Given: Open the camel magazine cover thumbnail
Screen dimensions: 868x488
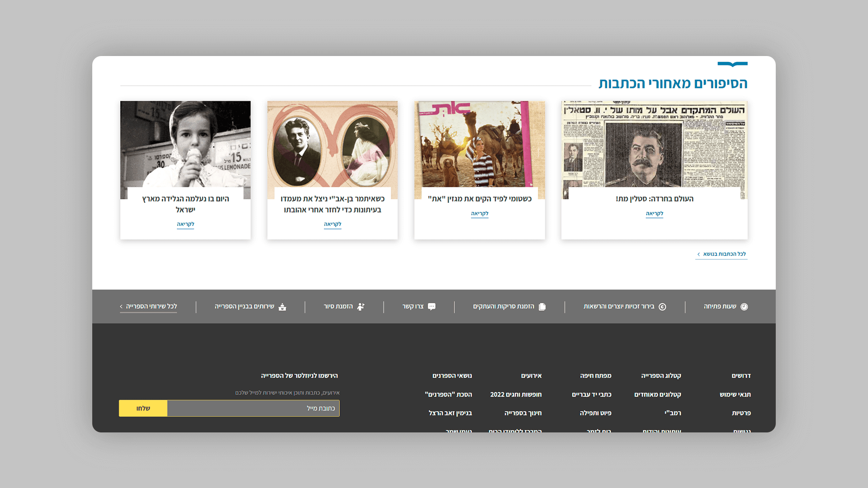Looking at the screenshot, I should (x=479, y=145).
